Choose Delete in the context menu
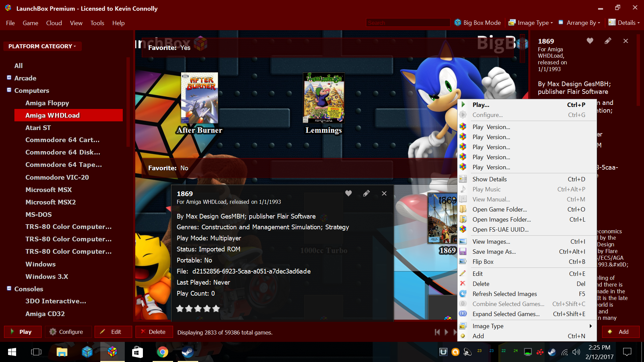Screen dimensions: 644x362 [527, 284]
